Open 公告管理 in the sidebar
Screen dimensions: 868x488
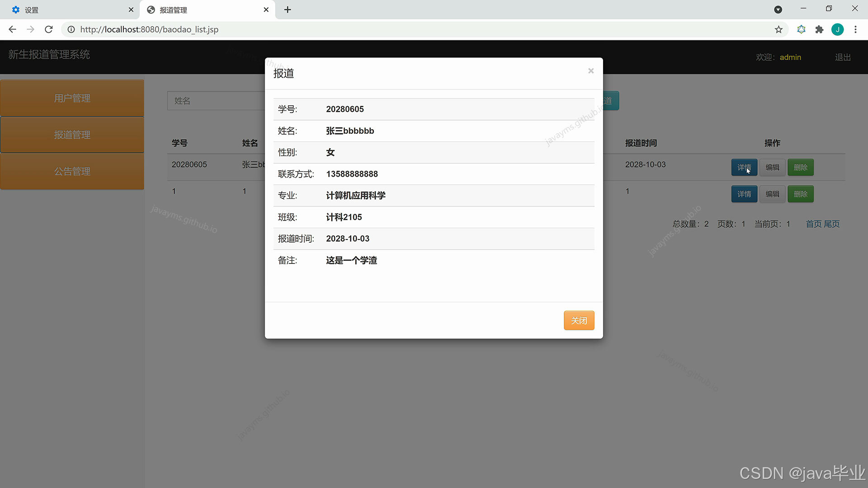point(72,171)
